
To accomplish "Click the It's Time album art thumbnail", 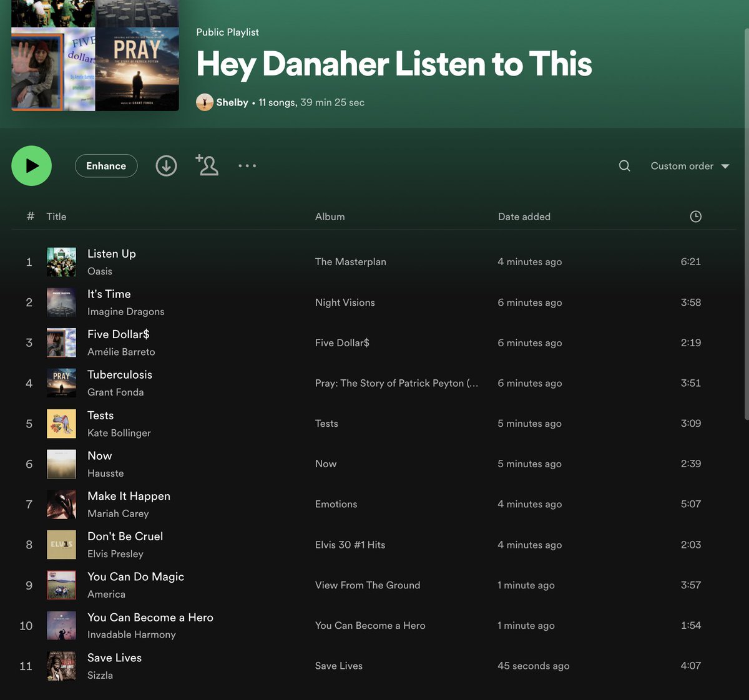I will 61,303.
